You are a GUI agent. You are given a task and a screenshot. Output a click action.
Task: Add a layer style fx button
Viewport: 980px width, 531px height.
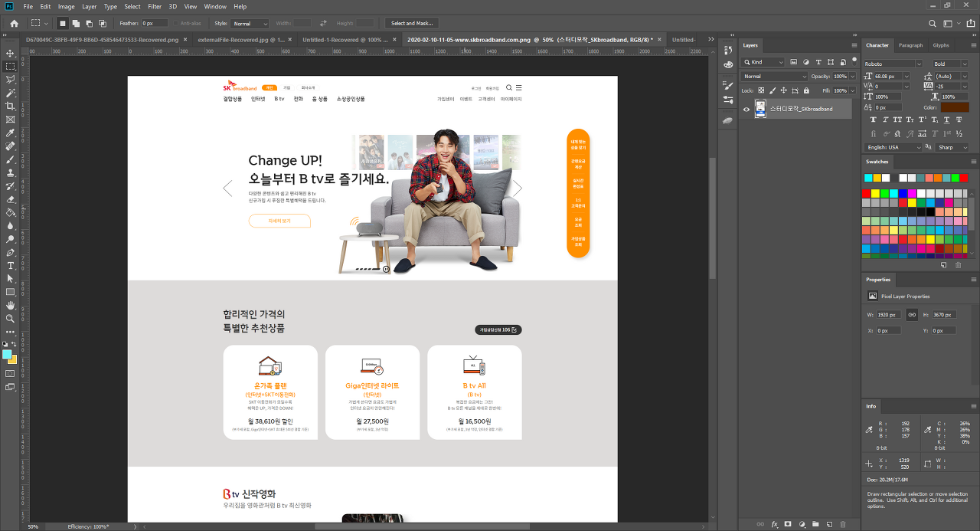pos(775,524)
